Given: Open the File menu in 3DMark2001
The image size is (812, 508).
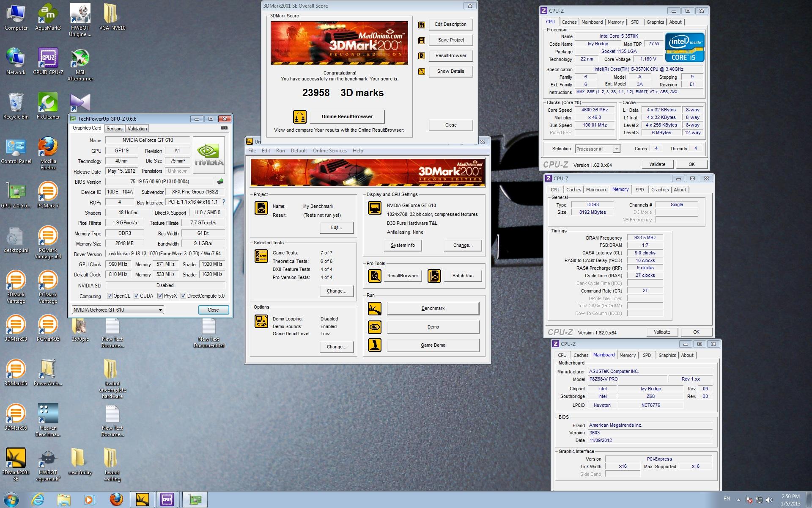Looking at the screenshot, I should click(252, 151).
